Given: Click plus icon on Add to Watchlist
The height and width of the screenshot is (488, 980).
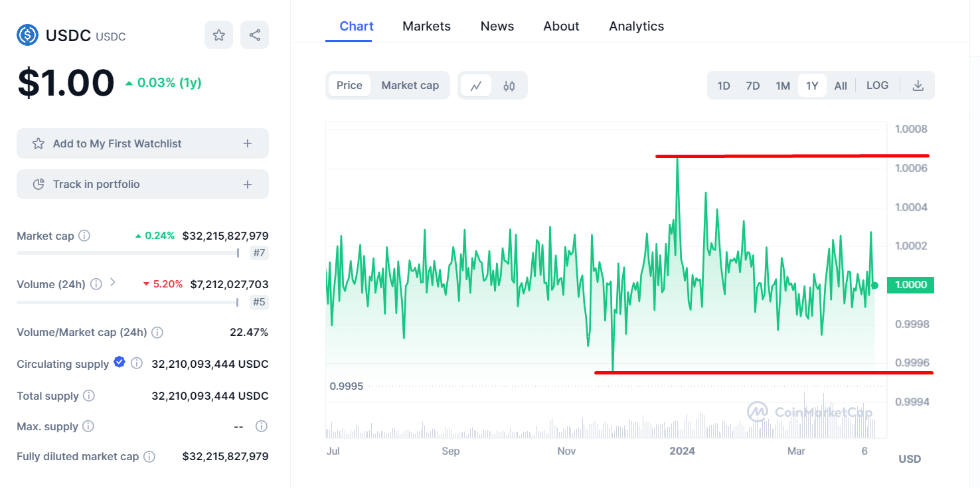Looking at the screenshot, I should click(248, 143).
